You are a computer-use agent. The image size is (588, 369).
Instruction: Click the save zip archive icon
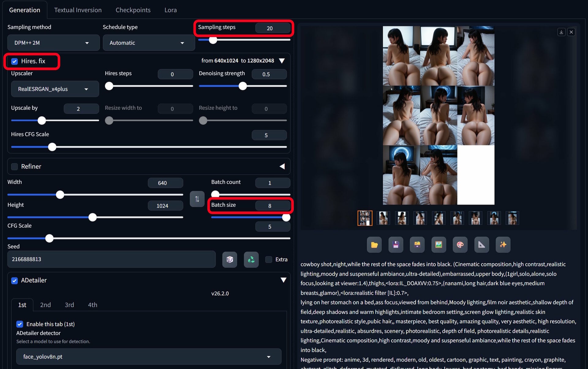click(417, 245)
